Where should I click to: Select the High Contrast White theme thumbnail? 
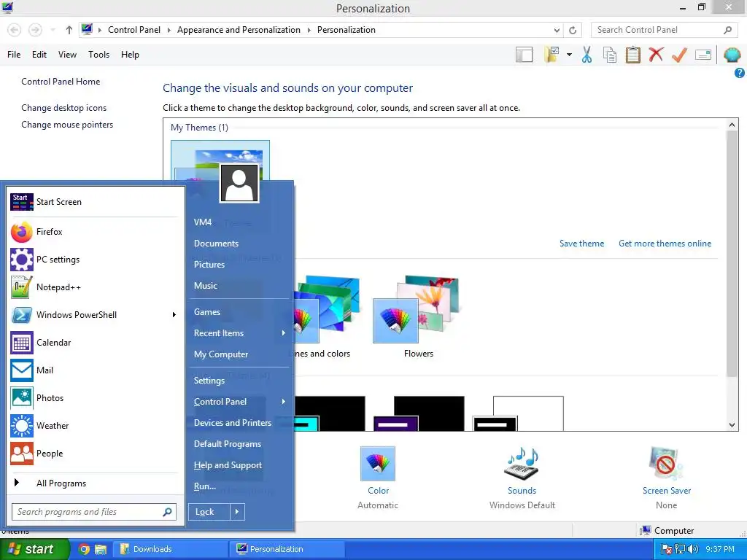pos(519,413)
